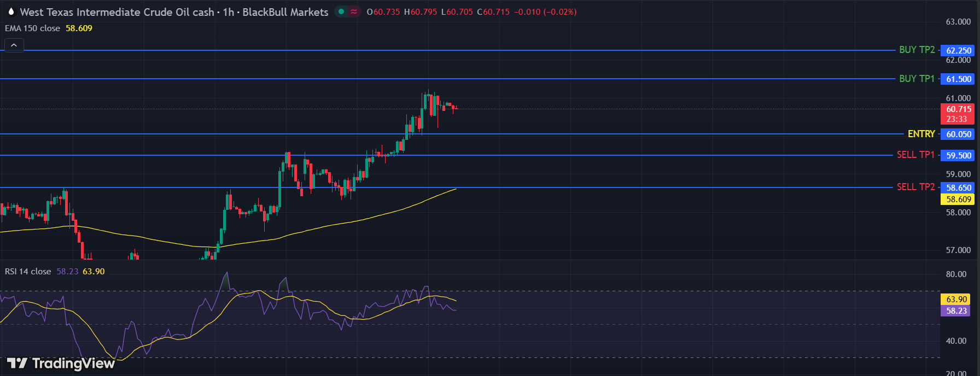Click the 62.250 blue price tag
This screenshot has height=376, width=980.
click(x=959, y=50)
